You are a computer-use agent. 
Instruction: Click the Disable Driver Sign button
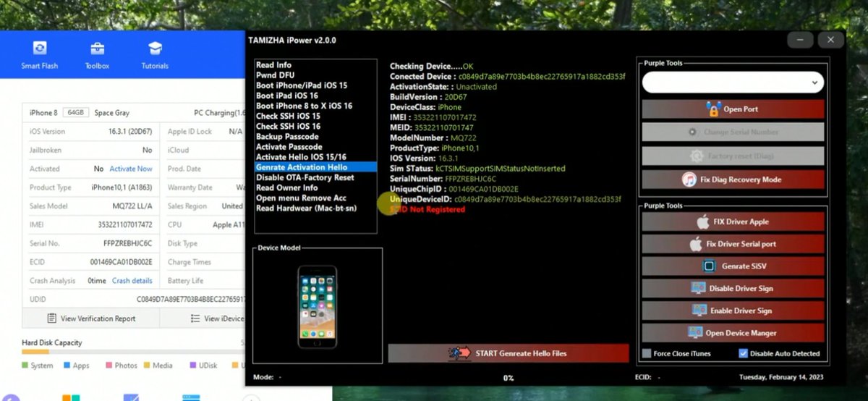click(733, 288)
